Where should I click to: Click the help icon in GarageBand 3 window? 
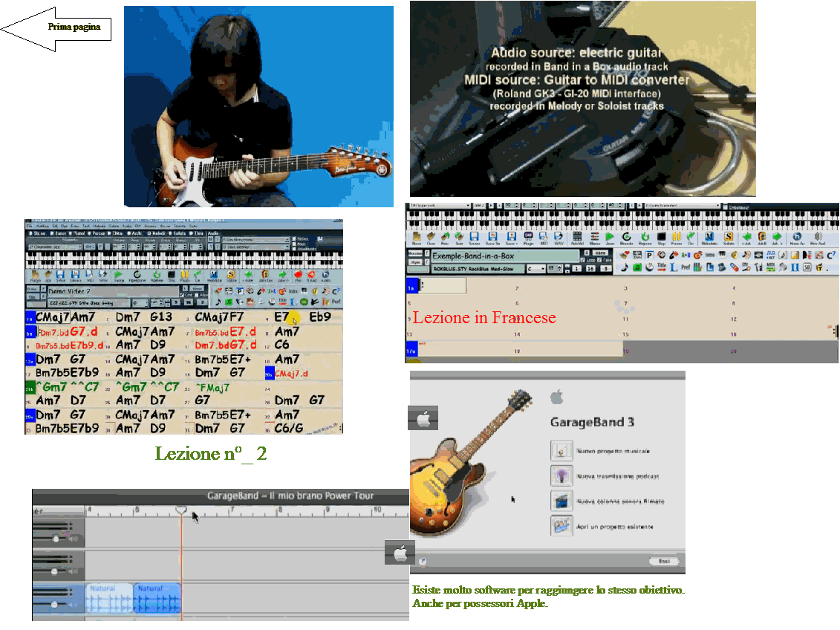click(x=423, y=561)
